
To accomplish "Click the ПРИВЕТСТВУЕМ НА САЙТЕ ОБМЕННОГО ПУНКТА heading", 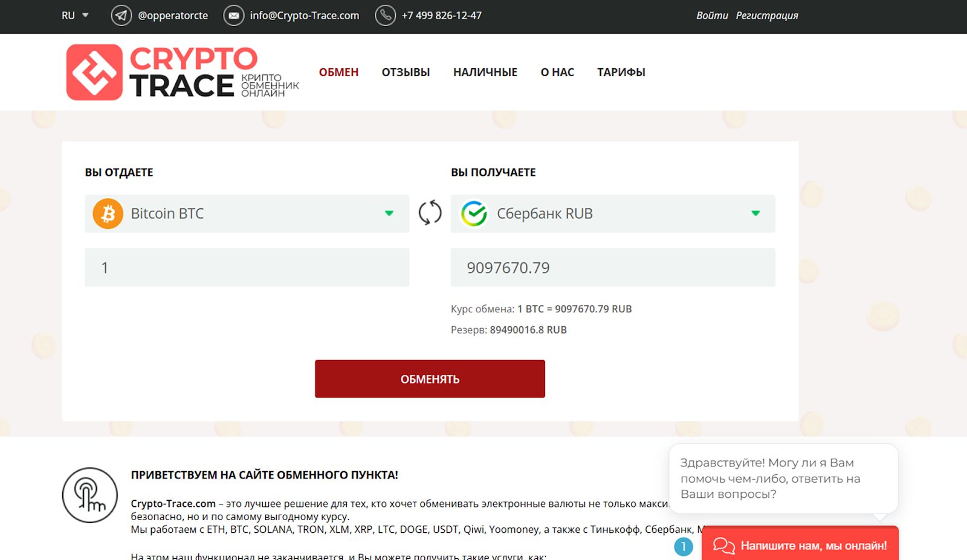I will pyautogui.click(x=265, y=475).
